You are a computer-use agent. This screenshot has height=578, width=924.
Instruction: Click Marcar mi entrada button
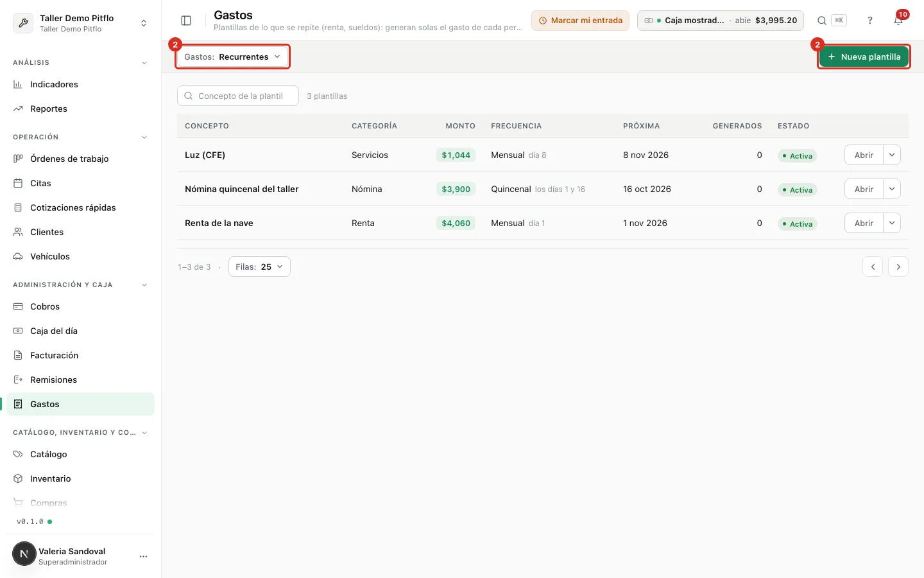pos(580,21)
